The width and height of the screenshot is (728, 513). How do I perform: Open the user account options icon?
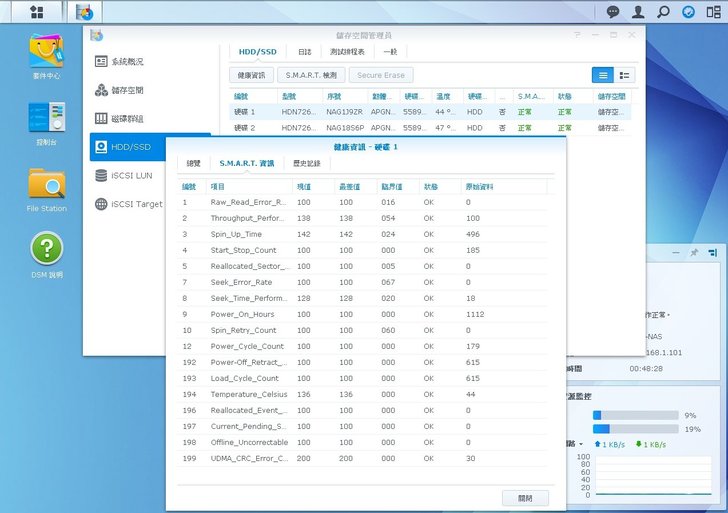tap(638, 12)
